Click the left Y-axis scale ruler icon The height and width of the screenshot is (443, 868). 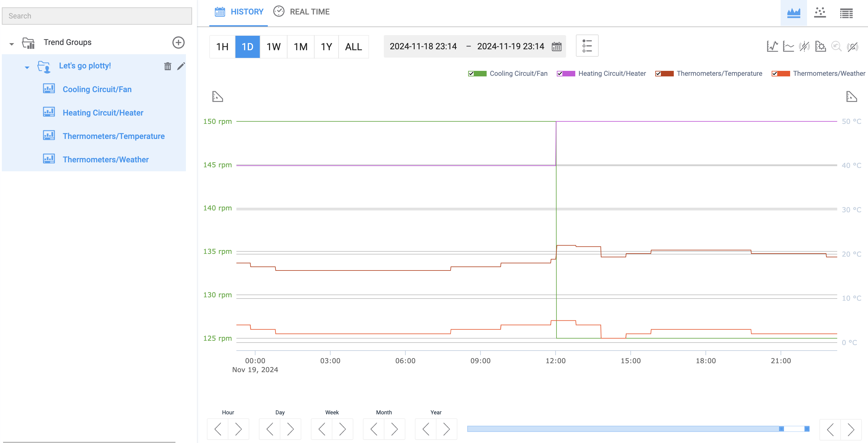[x=217, y=96]
